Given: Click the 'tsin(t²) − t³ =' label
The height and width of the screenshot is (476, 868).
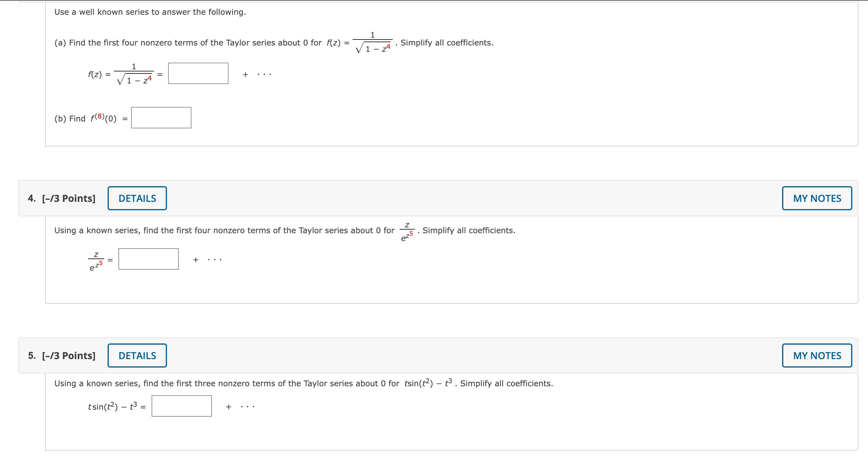Looking at the screenshot, I should (x=116, y=406).
